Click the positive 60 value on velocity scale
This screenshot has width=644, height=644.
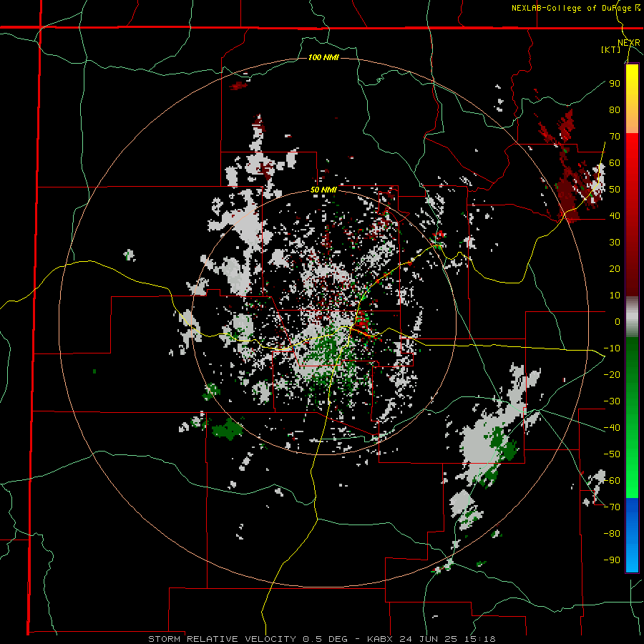(615, 162)
